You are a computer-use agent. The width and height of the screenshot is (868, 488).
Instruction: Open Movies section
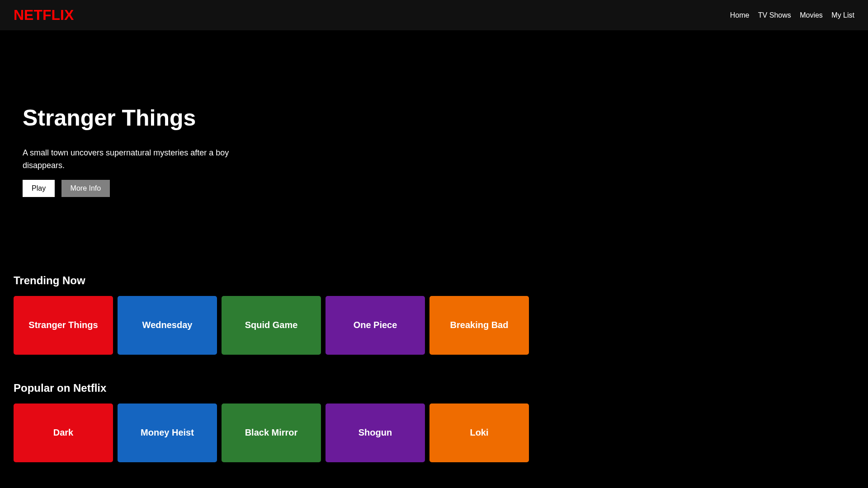point(811,15)
